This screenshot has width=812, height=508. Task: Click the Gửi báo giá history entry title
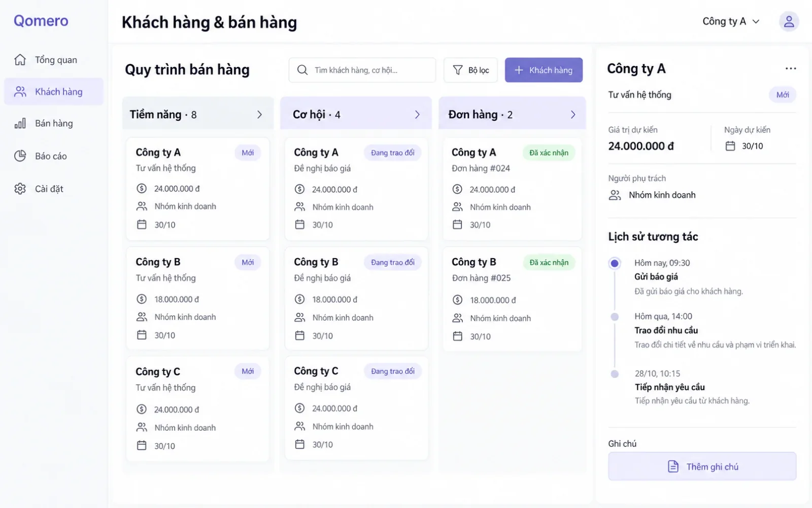[x=656, y=277]
